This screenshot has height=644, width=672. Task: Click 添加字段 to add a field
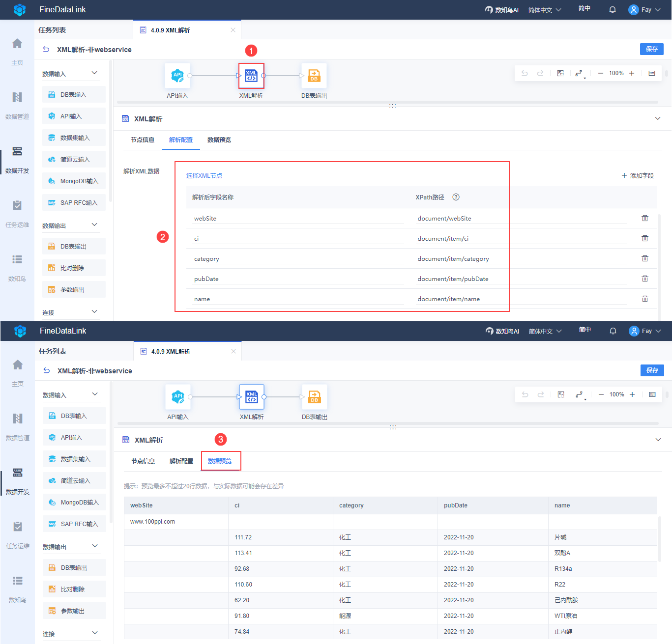tap(638, 175)
